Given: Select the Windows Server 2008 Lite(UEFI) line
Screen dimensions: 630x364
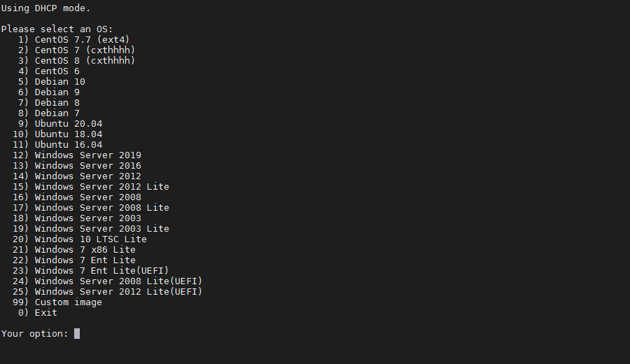Looking at the screenshot, I should [x=118, y=281].
